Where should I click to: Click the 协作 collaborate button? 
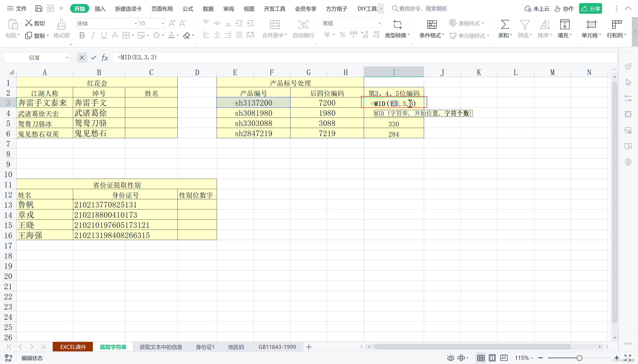pos(564,9)
